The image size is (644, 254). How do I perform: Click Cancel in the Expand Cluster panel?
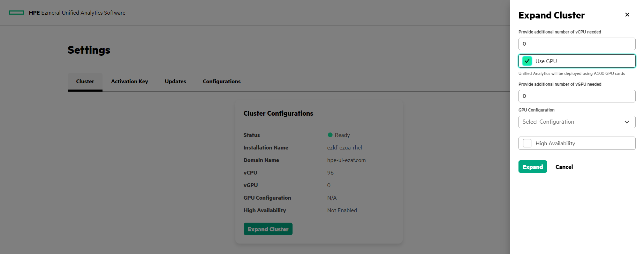(564, 167)
